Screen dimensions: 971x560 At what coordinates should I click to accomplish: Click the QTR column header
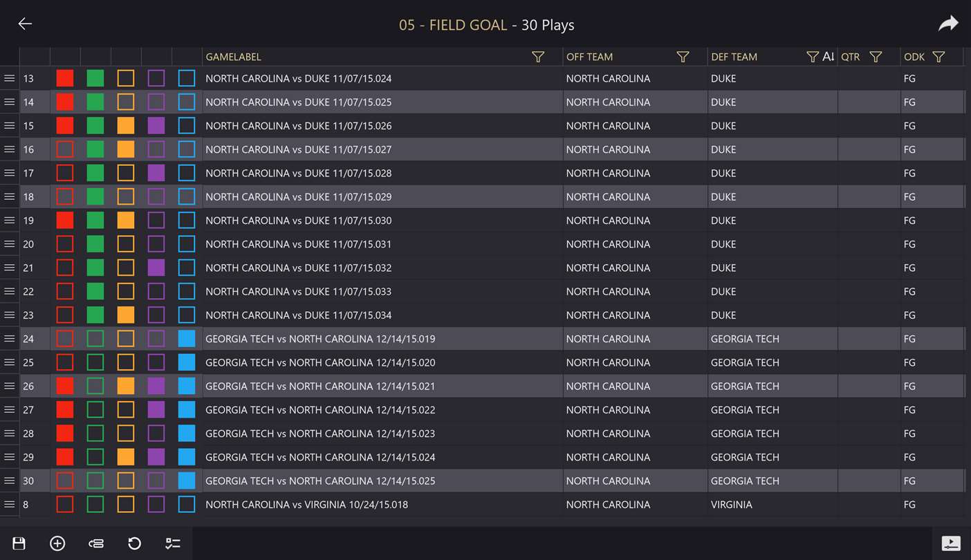coord(850,57)
